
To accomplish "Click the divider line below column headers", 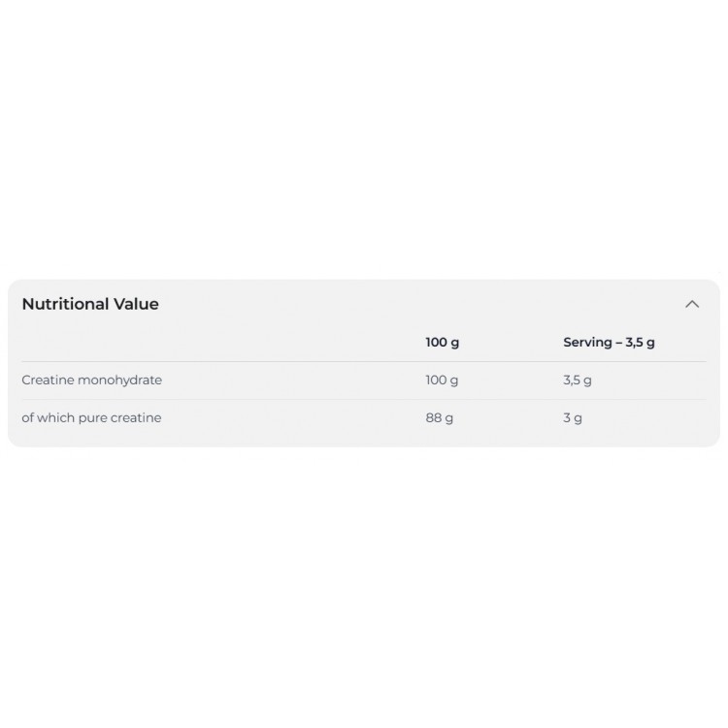I will pos(364,361).
